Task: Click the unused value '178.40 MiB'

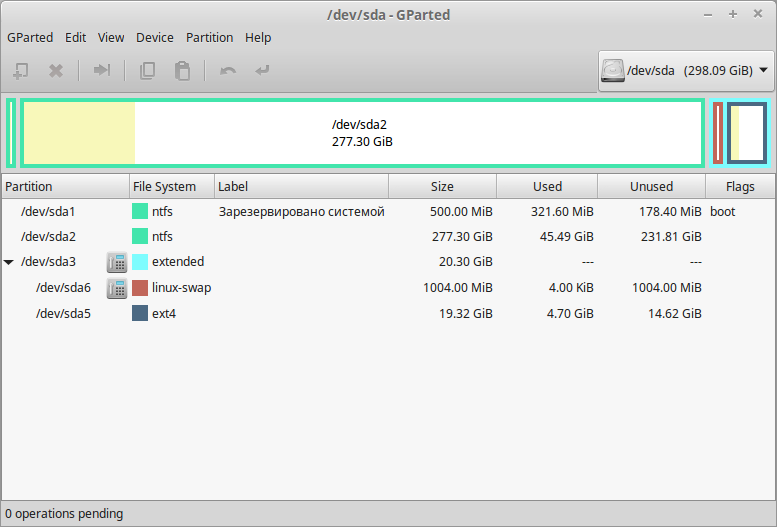Action: click(670, 212)
